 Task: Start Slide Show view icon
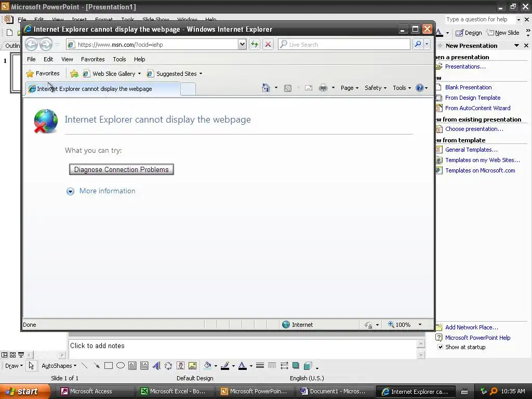tap(21, 355)
